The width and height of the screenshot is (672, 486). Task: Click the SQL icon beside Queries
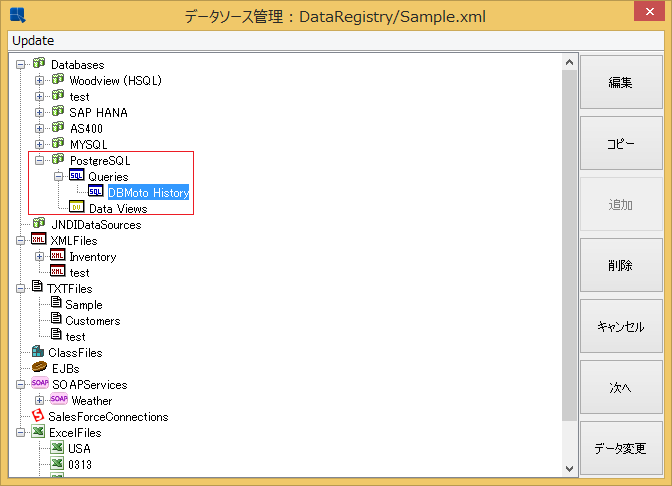[x=77, y=175]
